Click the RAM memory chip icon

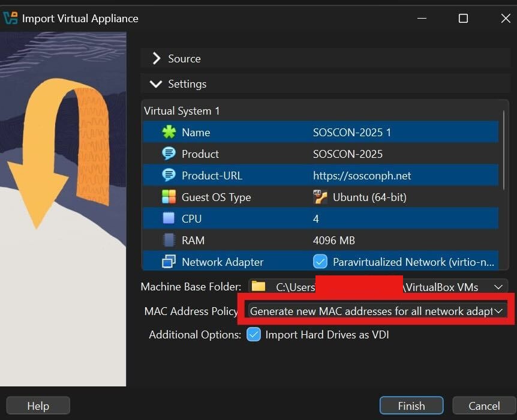tap(169, 241)
